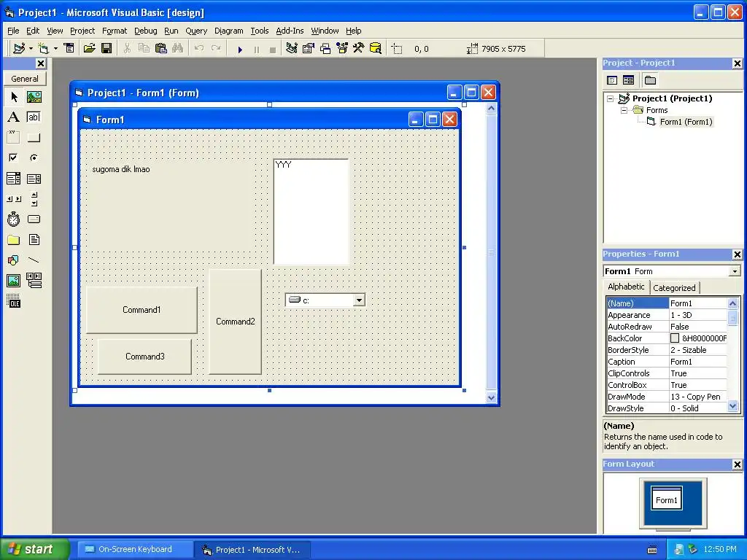Click View Code in the Project panel

tap(612, 80)
